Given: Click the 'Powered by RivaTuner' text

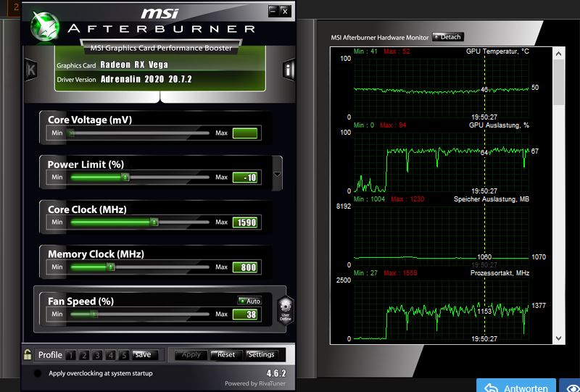Looking at the screenshot, I should (x=255, y=383).
